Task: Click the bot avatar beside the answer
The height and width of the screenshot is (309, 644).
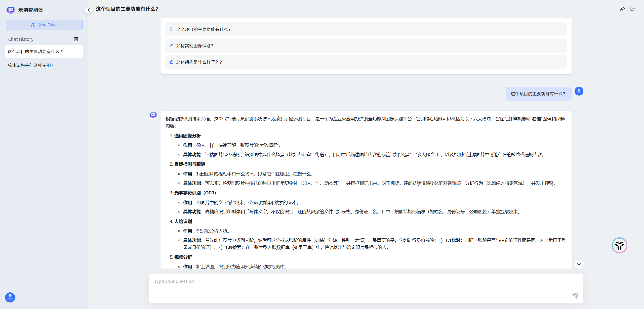Action: click(153, 115)
